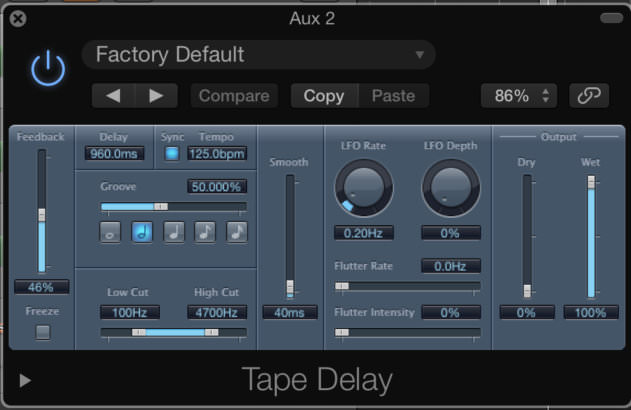Image resolution: width=631 pixels, height=410 pixels.
Task: Open the Factory Default preset dropdown
Action: [x=258, y=54]
